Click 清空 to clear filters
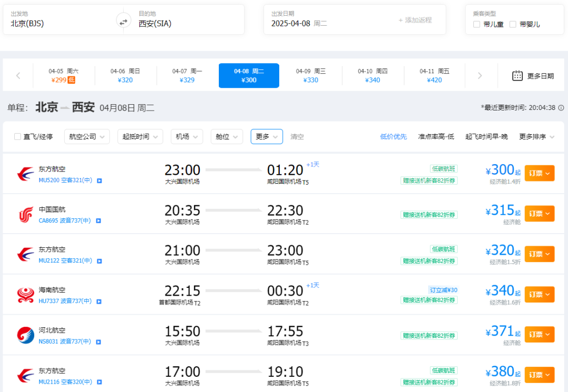 coord(297,137)
